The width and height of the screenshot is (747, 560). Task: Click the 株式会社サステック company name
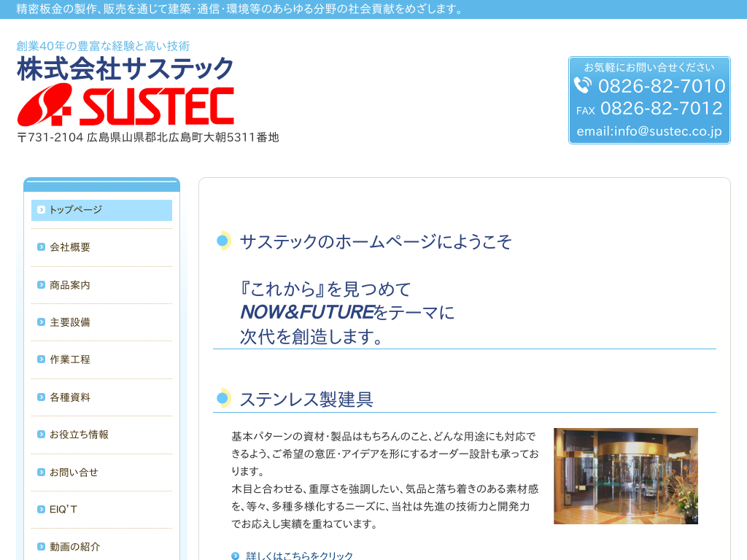125,68
